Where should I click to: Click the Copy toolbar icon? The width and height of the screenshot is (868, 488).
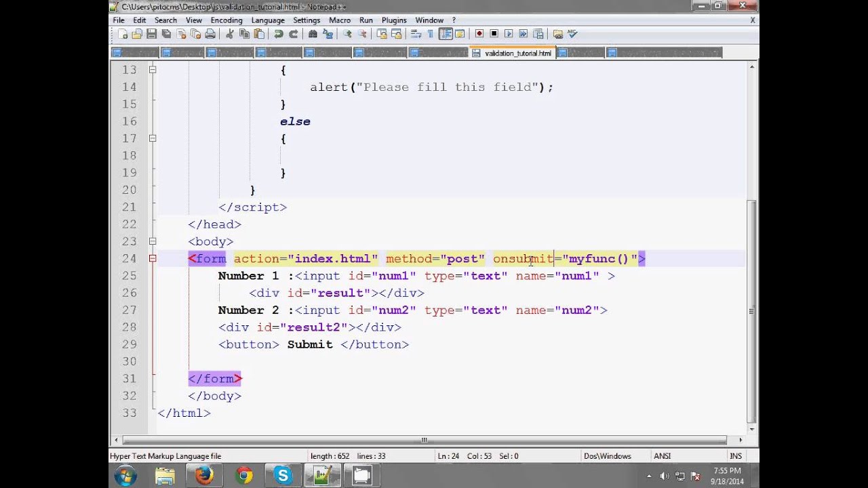point(244,34)
